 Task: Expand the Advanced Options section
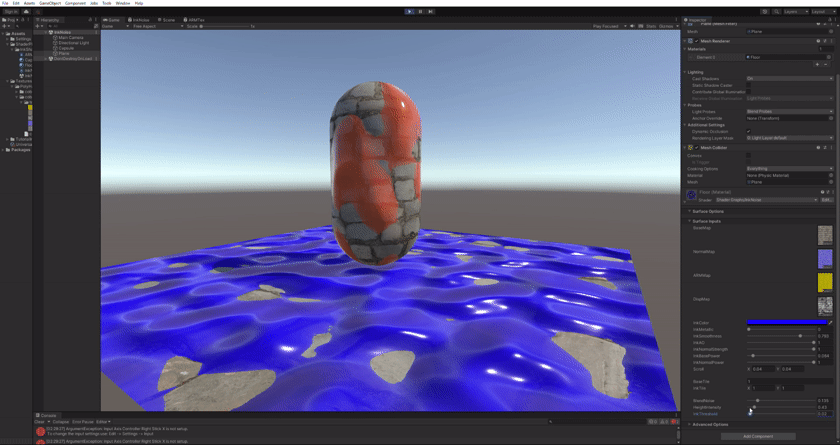[x=710, y=424]
